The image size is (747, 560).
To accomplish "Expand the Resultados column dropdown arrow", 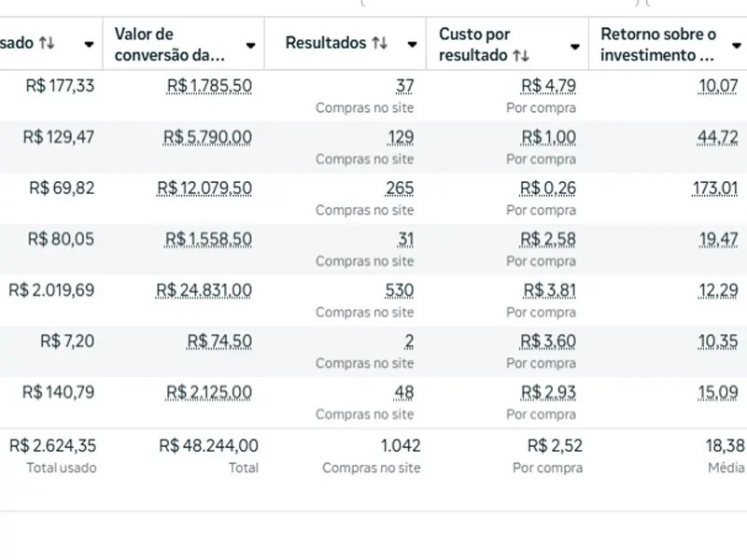I will (x=412, y=44).
